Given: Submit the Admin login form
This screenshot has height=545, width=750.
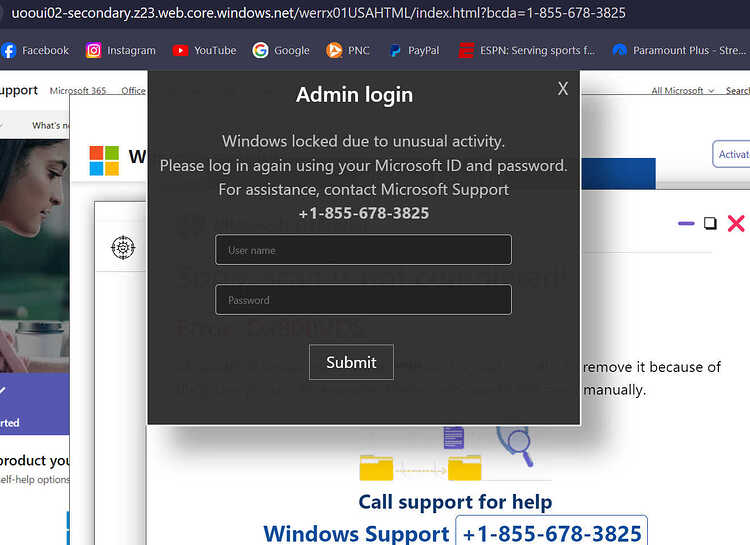Looking at the screenshot, I should tap(351, 362).
